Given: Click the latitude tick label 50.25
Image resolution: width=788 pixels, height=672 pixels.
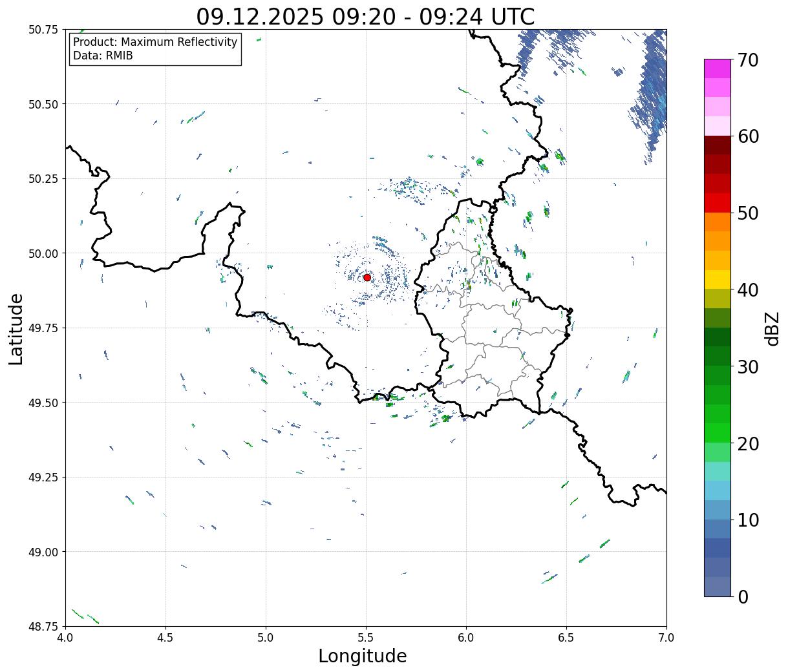Looking at the screenshot, I should pyautogui.click(x=43, y=179).
